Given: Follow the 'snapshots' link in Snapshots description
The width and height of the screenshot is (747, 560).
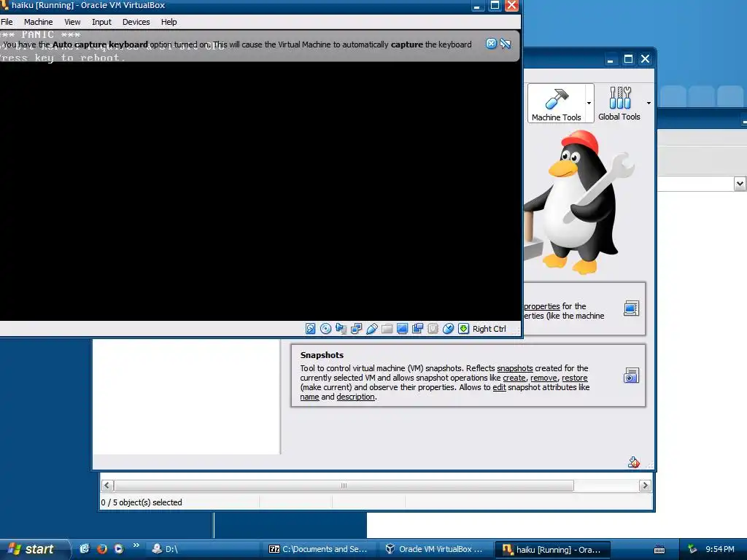Looking at the screenshot, I should pyautogui.click(x=514, y=368).
